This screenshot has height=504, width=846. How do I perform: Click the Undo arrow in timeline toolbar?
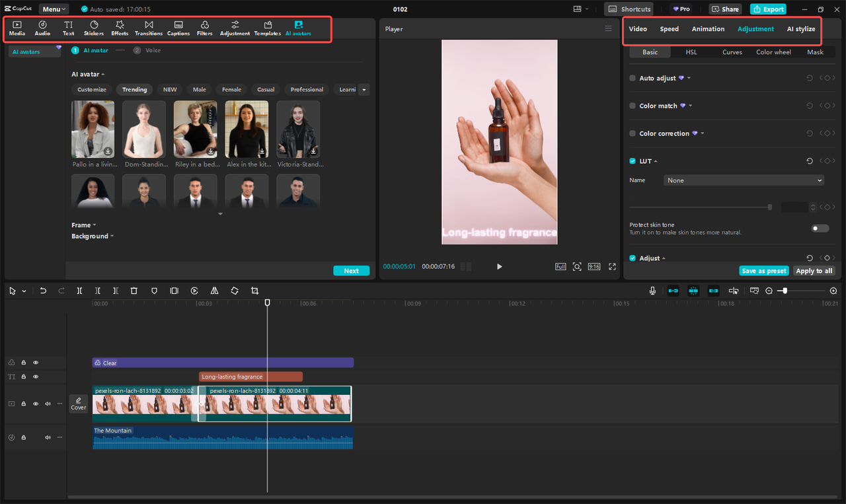(43, 291)
